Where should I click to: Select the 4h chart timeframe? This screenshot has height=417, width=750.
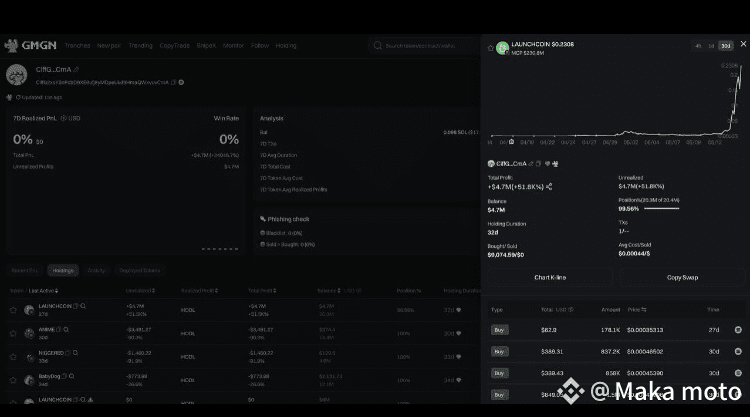coord(698,46)
